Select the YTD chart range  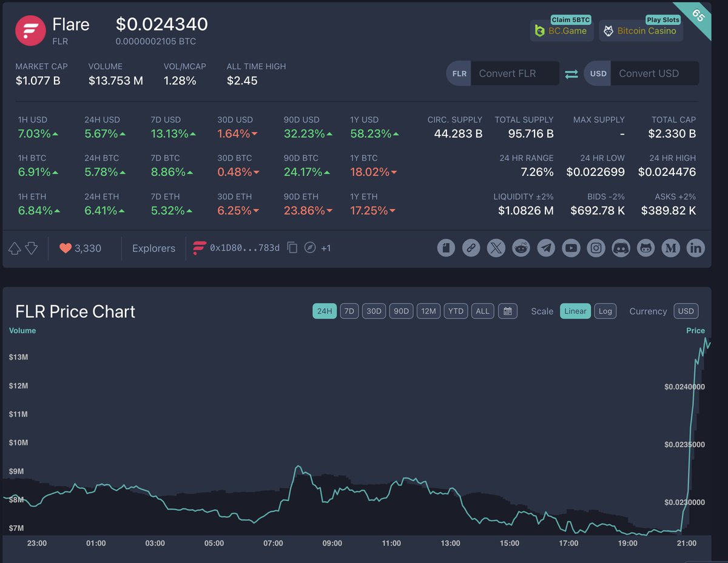click(456, 311)
